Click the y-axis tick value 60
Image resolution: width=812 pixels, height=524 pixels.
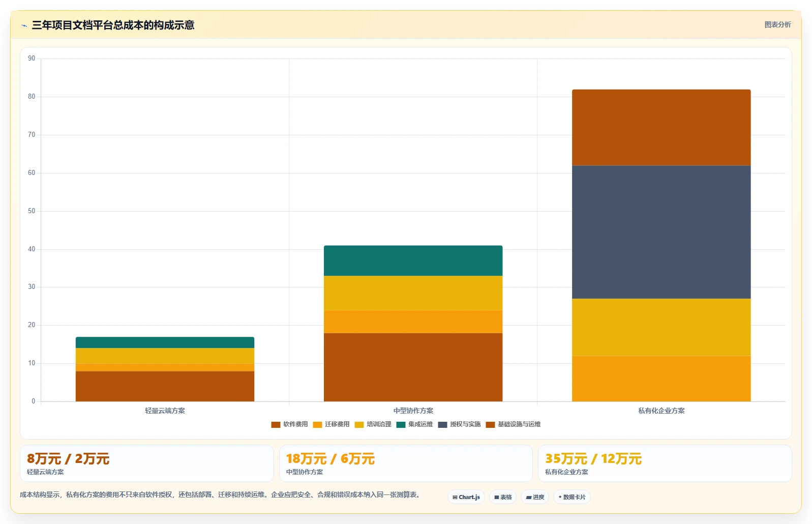pos(32,173)
